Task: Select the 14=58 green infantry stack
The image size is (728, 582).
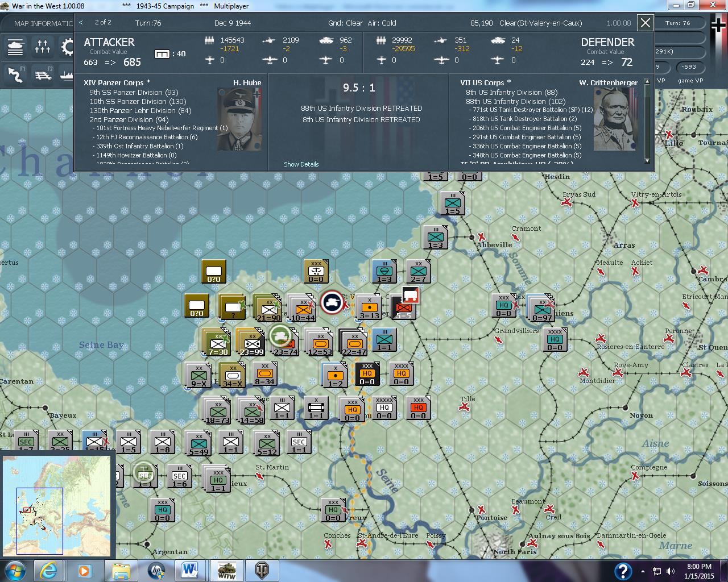Action: [x=251, y=410]
